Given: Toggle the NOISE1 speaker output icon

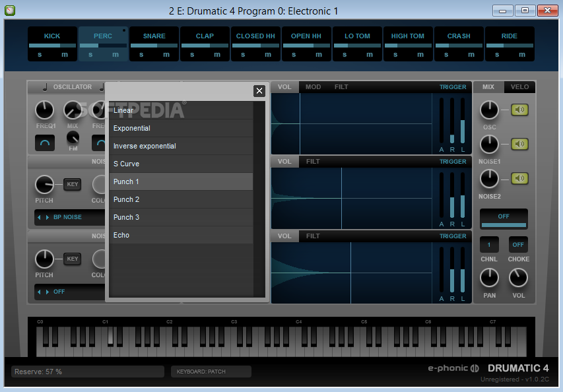Looking at the screenshot, I should click(x=519, y=144).
